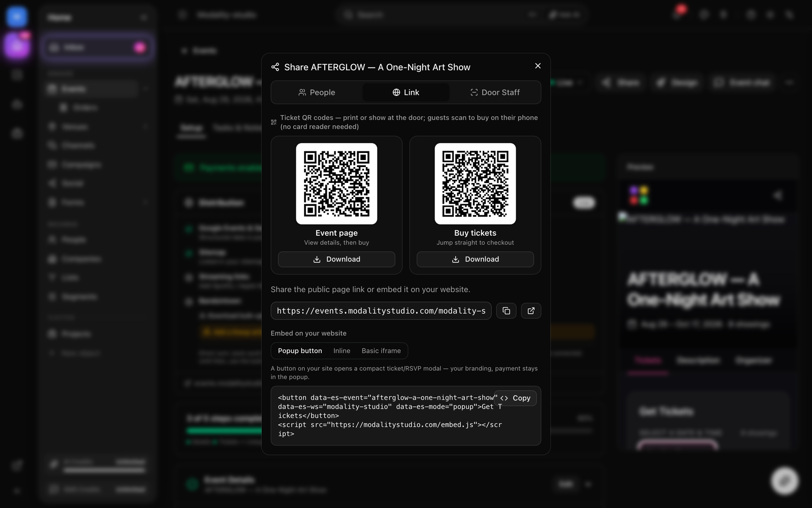Download the Event page QR code
The height and width of the screenshot is (508, 812).
(x=336, y=259)
